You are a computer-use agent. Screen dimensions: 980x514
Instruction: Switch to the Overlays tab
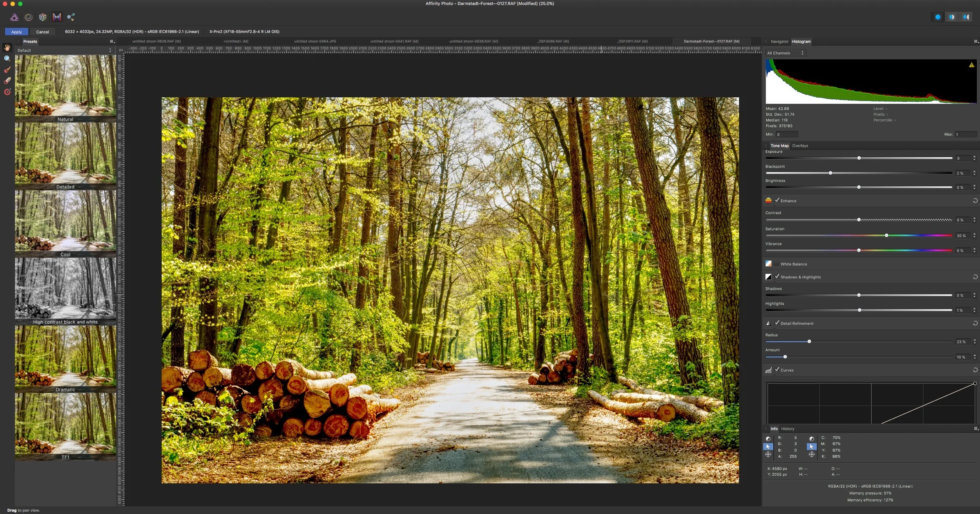click(799, 145)
